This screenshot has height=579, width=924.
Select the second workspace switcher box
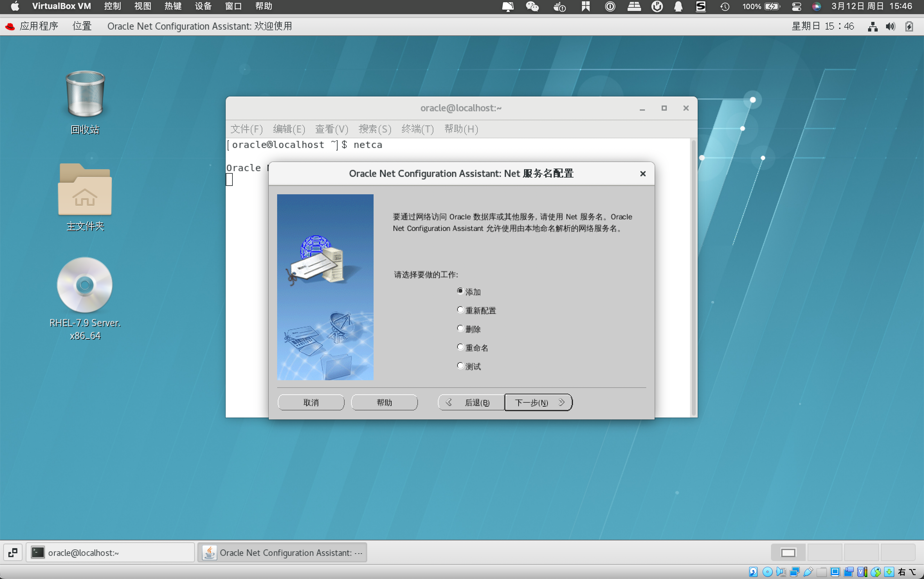coord(824,553)
